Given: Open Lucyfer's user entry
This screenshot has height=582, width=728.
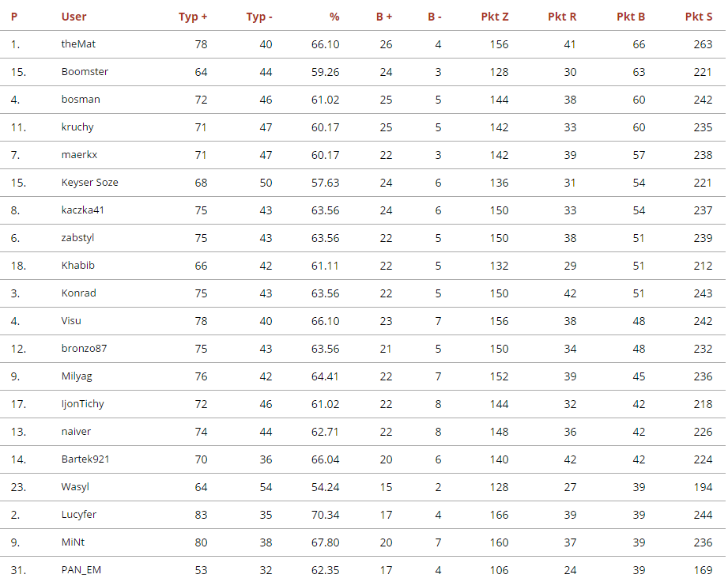Looking at the screenshot, I should coord(79,515).
